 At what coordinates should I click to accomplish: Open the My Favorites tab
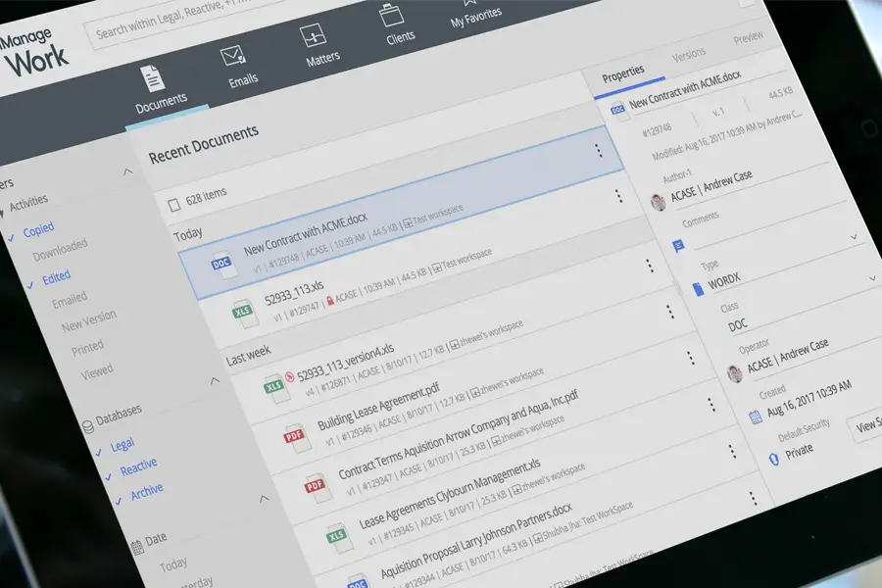coord(475,14)
